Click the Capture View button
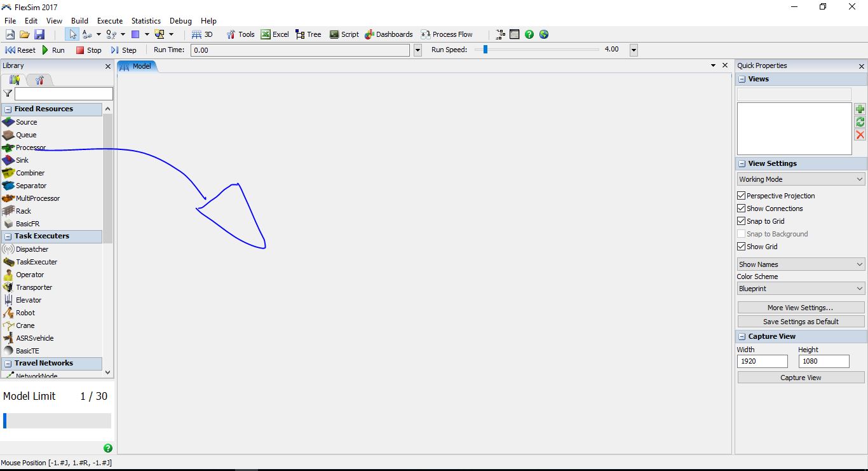This screenshot has height=471, width=868. [x=801, y=378]
